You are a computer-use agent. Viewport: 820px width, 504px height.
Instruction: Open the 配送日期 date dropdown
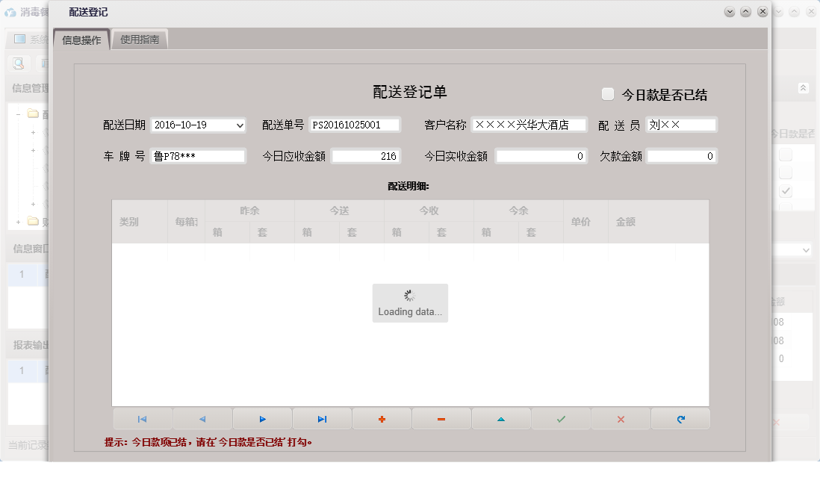[x=238, y=125]
